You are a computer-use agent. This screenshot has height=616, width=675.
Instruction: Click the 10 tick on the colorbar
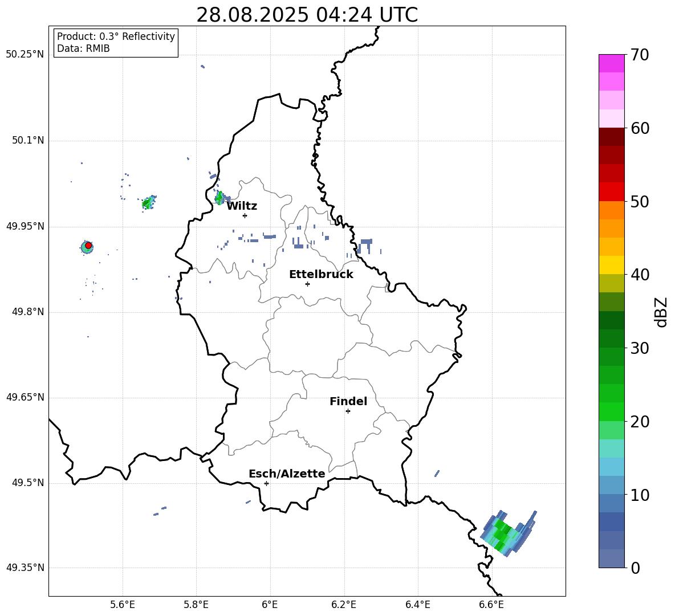640,495
